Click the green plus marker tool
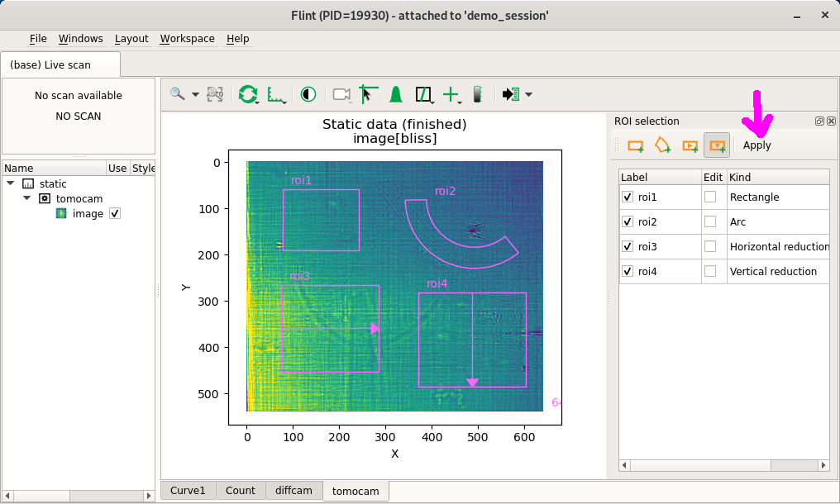The width and height of the screenshot is (840, 504). (x=451, y=94)
